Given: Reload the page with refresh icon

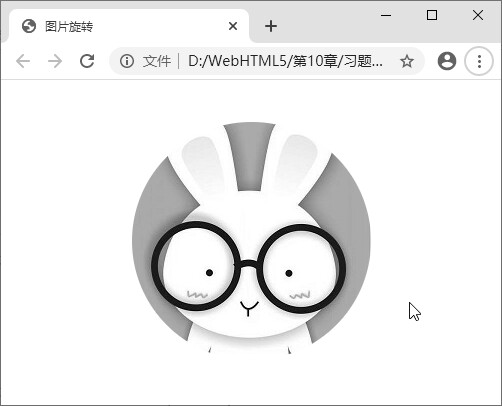Looking at the screenshot, I should 87,61.
